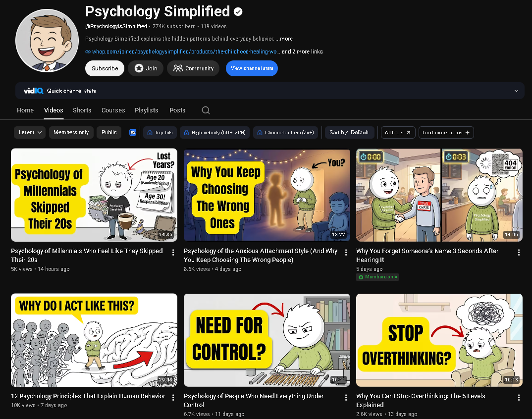Click the Psychology Simplified channel name heading
Viewport: 532px width, 419px height.
click(158, 11)
